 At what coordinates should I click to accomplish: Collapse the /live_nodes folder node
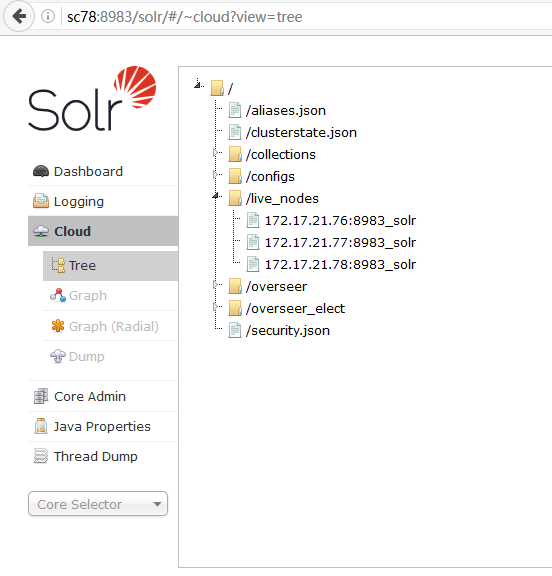coord(216,197)
